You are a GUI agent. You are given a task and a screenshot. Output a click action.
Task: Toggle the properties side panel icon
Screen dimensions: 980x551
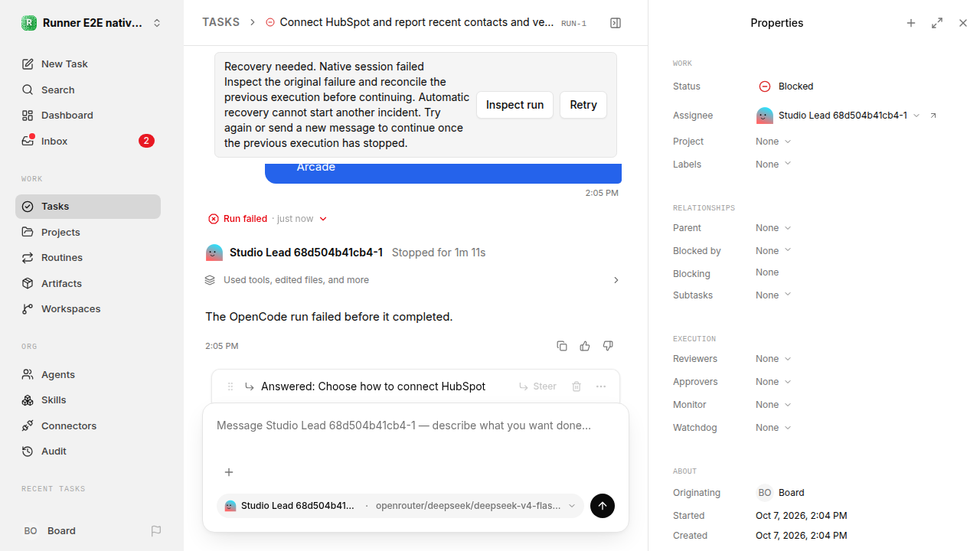(616, 23)
